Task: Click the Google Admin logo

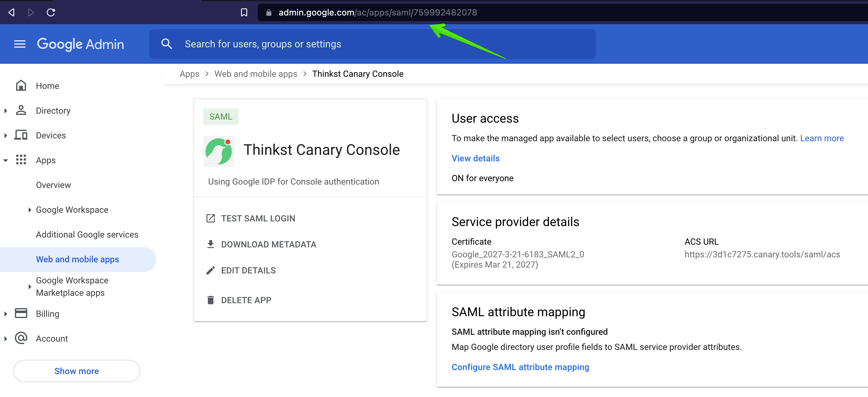Action: pyautogui.click(x=81, y=44)
